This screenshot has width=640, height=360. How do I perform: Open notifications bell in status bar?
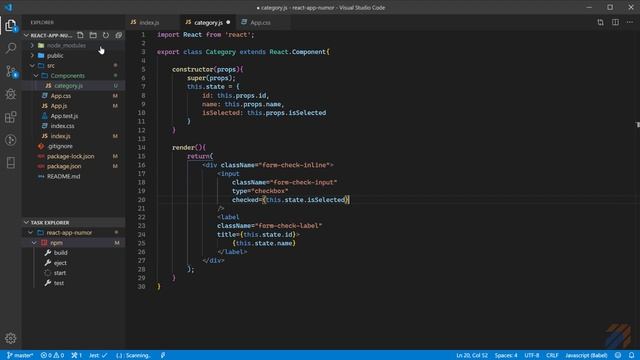coord(631,356)
